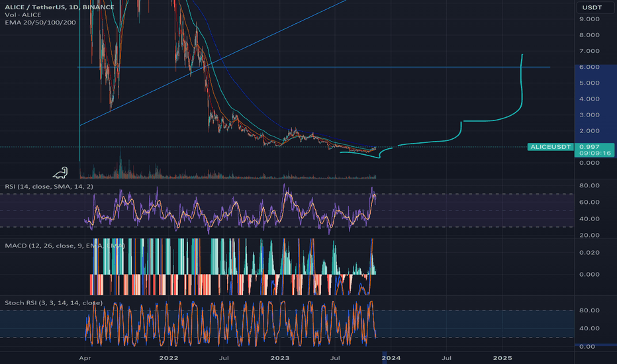Viewport: 617px width, 364px height.
Task: Click the 60.00 value on RSI scale
Action: click(x=589, y=203)
